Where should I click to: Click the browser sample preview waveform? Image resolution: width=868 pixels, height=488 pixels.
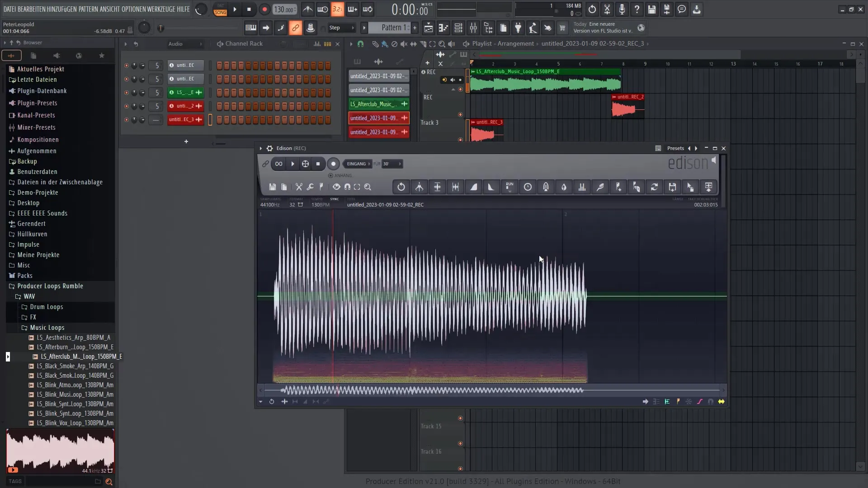60,451
